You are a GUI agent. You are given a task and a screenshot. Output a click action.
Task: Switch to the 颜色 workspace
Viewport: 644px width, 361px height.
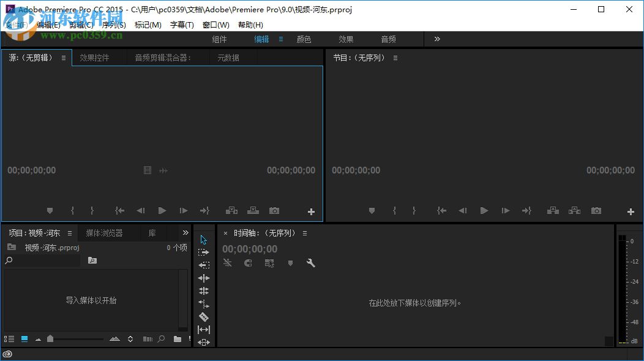304,39
